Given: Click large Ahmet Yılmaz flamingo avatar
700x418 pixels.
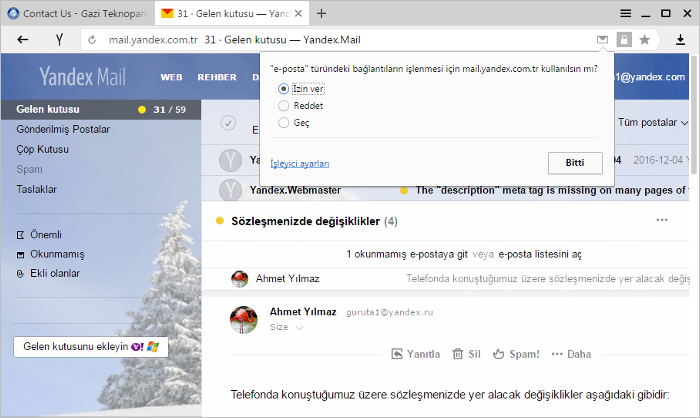Looking at the screenshot, I should [244, 320].
